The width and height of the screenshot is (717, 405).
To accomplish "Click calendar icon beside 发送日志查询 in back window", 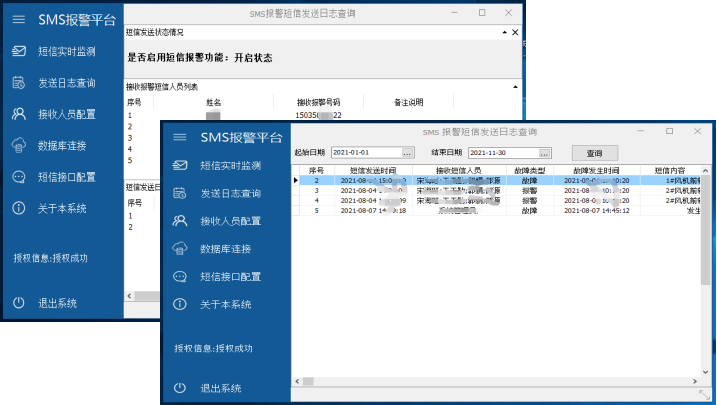I will [19, 83].
